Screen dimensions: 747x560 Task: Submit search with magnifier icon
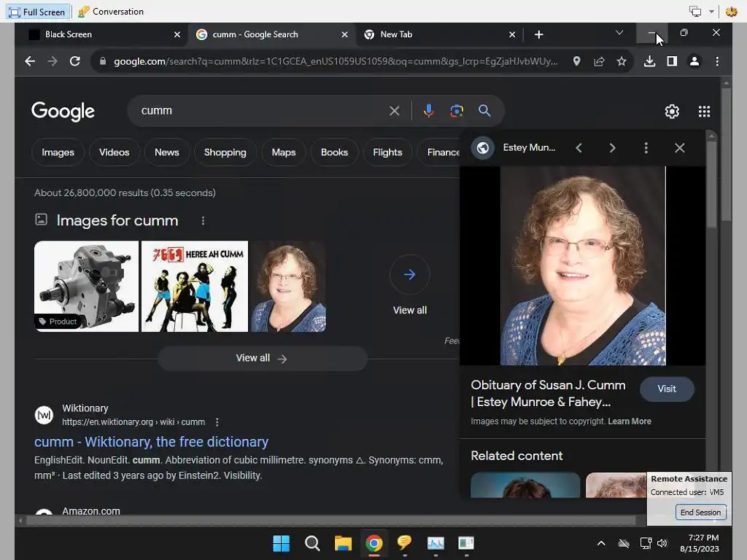pyautogui.click(x=484, y=111)
